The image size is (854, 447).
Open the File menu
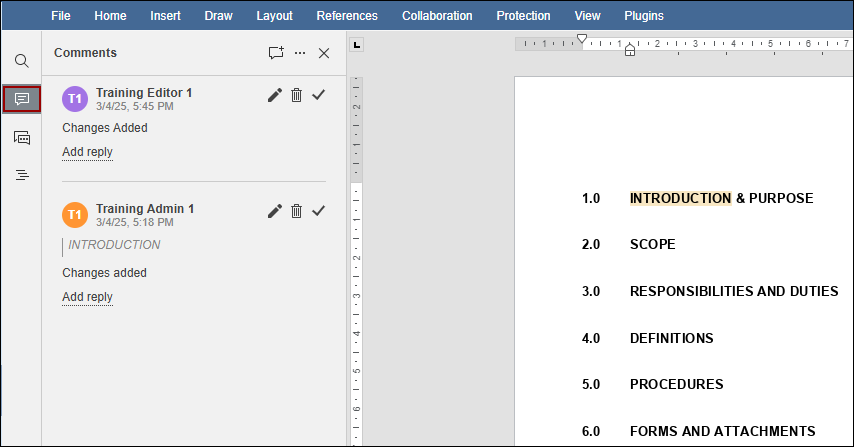(61, 16)
